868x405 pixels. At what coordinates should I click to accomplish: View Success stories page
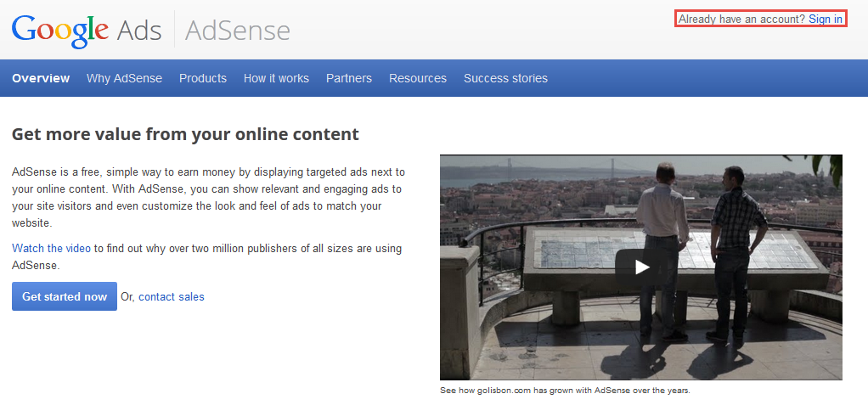505,78
